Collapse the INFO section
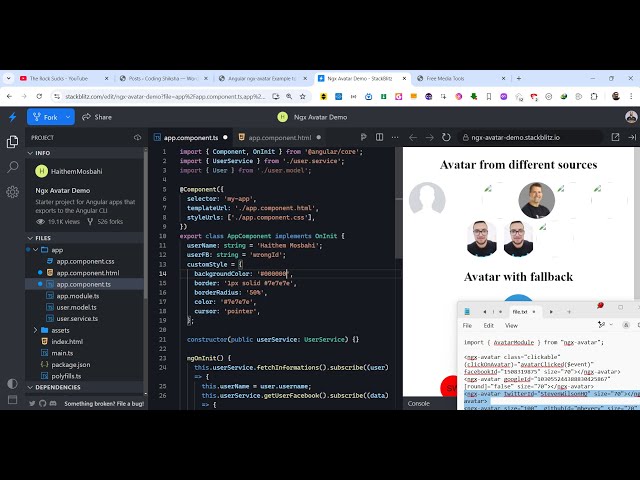 pos(30,153)
